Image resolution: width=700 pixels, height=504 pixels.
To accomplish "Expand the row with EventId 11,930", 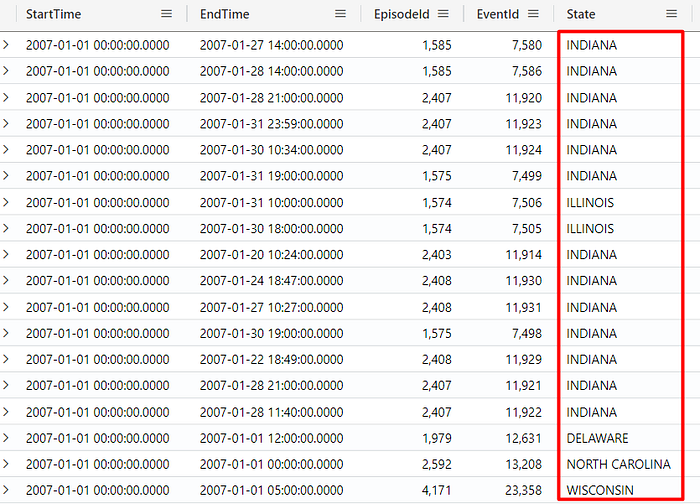I will pyautogui.click(x=6, y=280).
